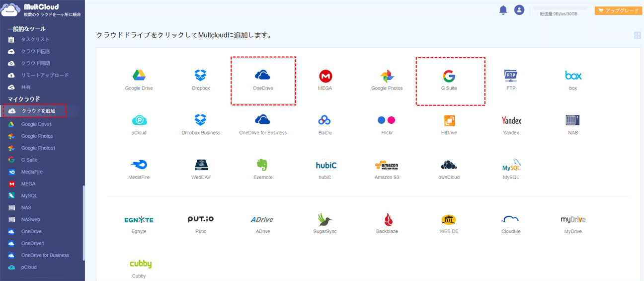Click the アップグレード upgrade button
The image size is (644, 281).
coord(618,10)
